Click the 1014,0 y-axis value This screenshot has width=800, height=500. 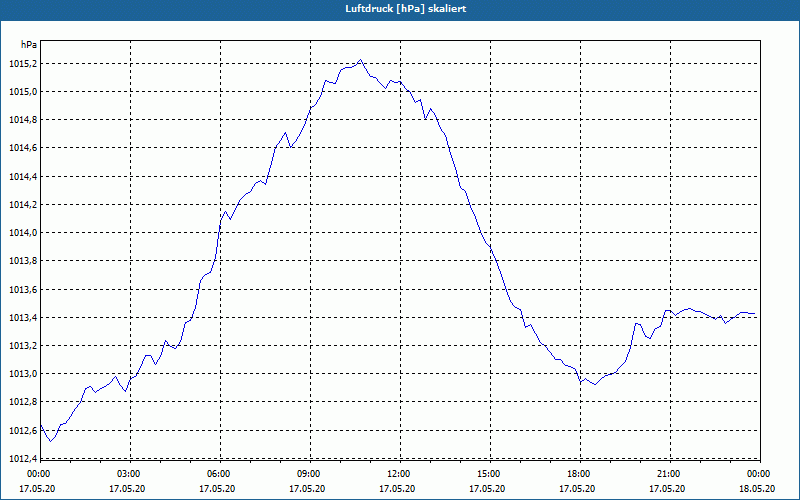[x=22, y=233]
